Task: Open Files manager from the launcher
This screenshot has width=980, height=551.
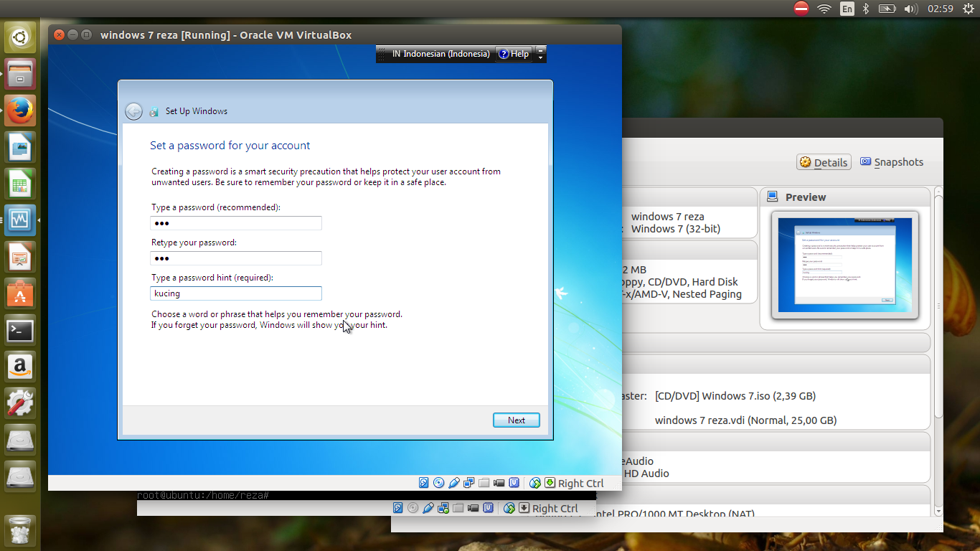Action: [20, 74]
